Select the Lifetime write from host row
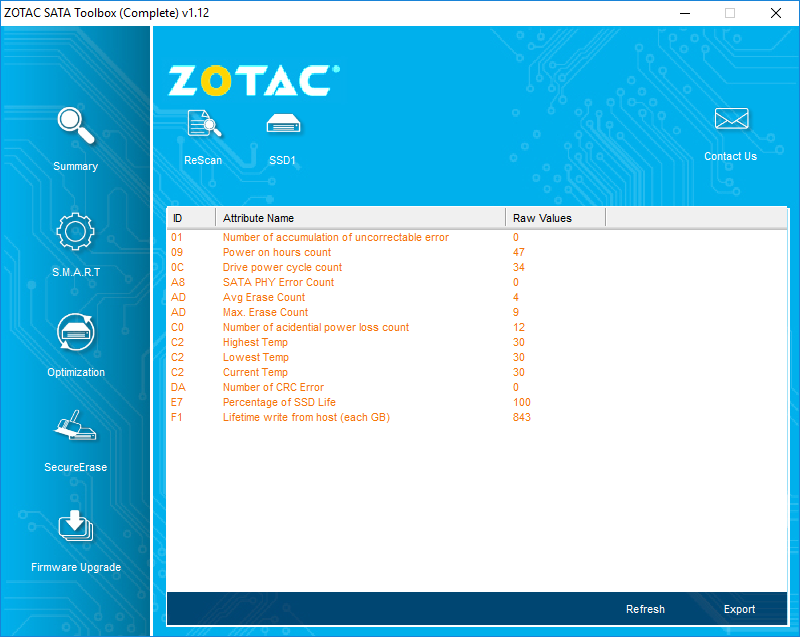The width and height of the screenshot is (800, 637). (477, 417)
